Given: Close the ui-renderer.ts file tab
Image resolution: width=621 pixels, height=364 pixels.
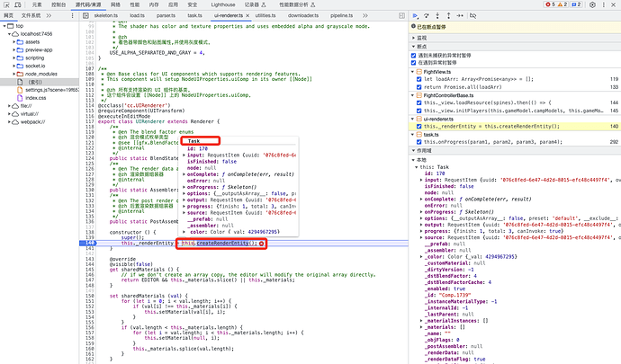Looking at the screenshot, I should click(x=247, y=15).
